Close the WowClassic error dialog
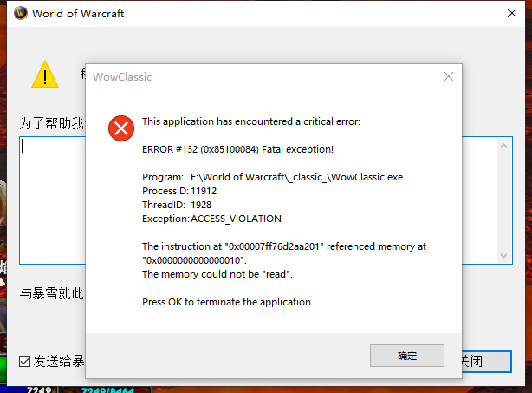 (x=448, y=76)
